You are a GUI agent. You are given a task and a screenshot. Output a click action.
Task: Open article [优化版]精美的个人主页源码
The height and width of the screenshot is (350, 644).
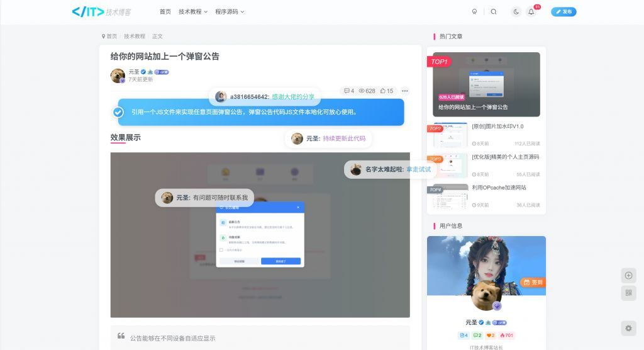(505, 157)
